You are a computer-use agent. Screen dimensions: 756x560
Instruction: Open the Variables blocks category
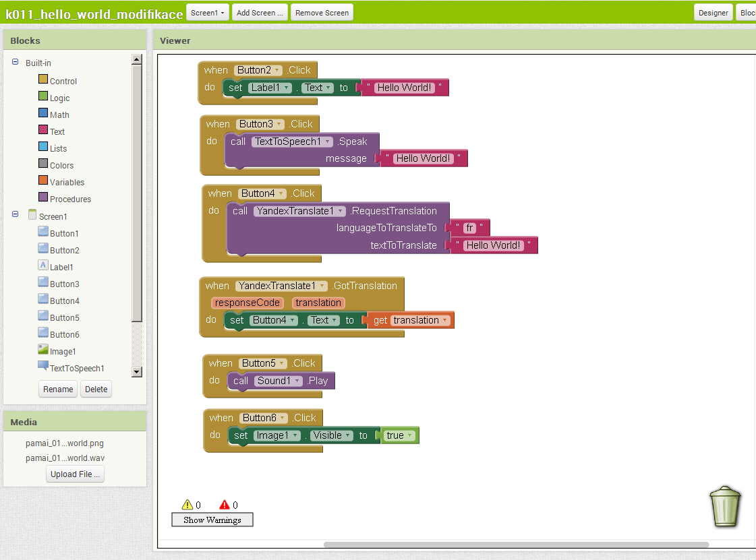click(67, 182)
